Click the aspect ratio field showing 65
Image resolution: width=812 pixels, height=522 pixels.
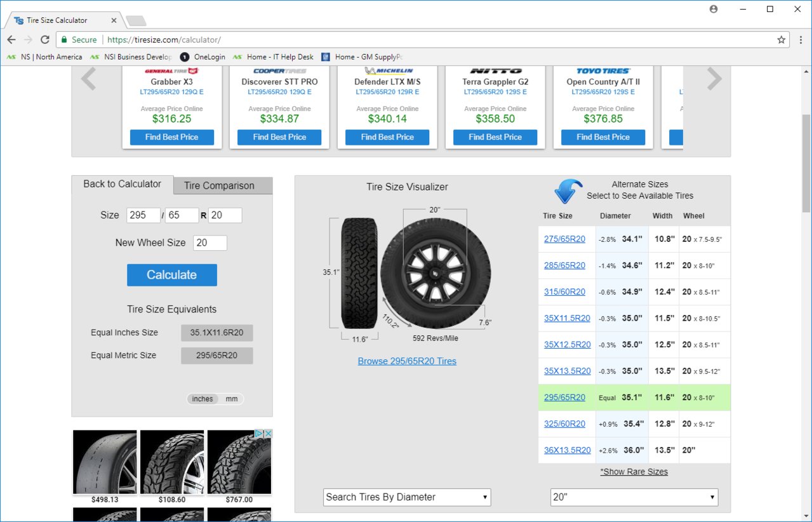(x=182, y=215)
